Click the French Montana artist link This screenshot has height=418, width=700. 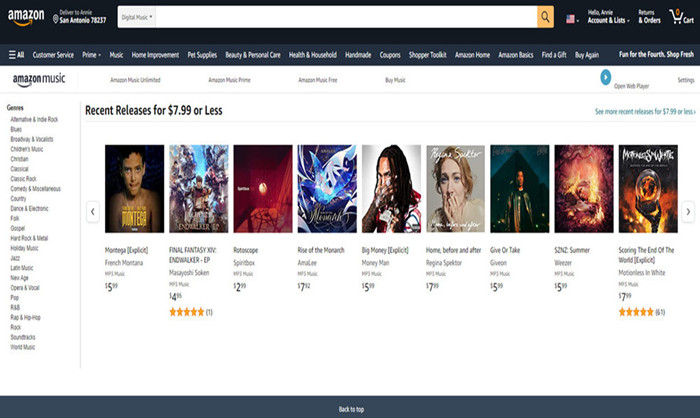[124, 263]
